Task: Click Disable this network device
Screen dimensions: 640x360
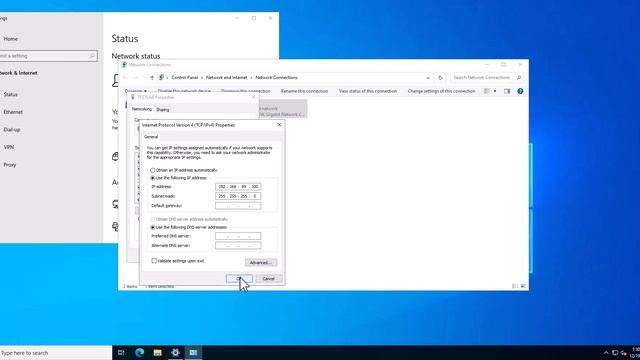Action: [x=184, y=91]
